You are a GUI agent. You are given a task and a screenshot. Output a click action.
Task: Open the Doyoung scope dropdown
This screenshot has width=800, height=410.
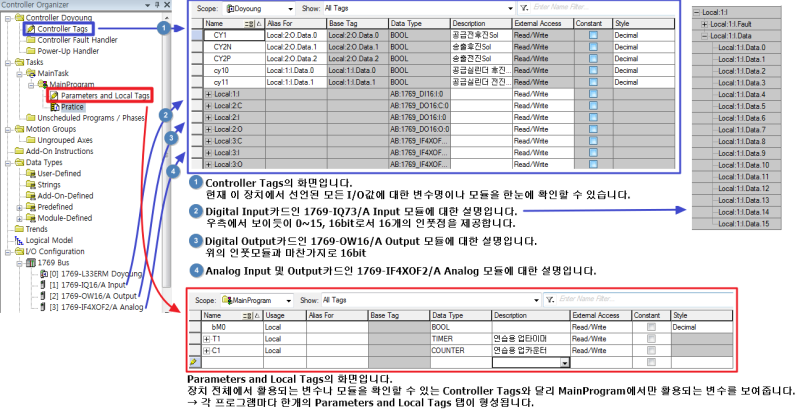[290, 9]
